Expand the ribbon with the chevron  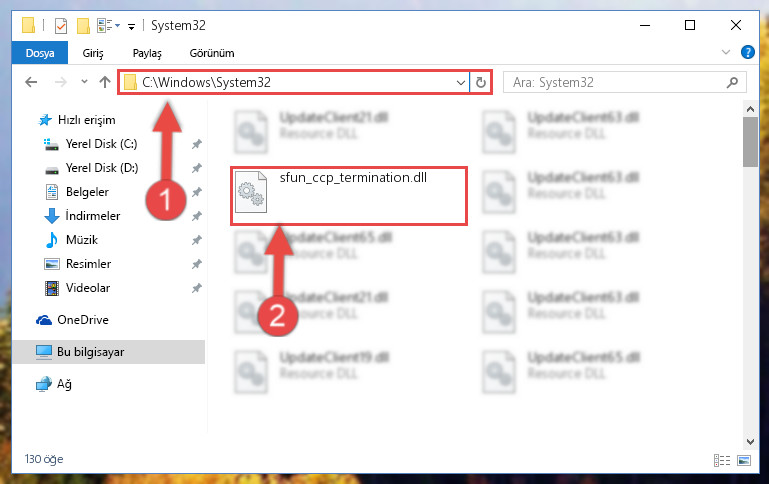(726, 52)
